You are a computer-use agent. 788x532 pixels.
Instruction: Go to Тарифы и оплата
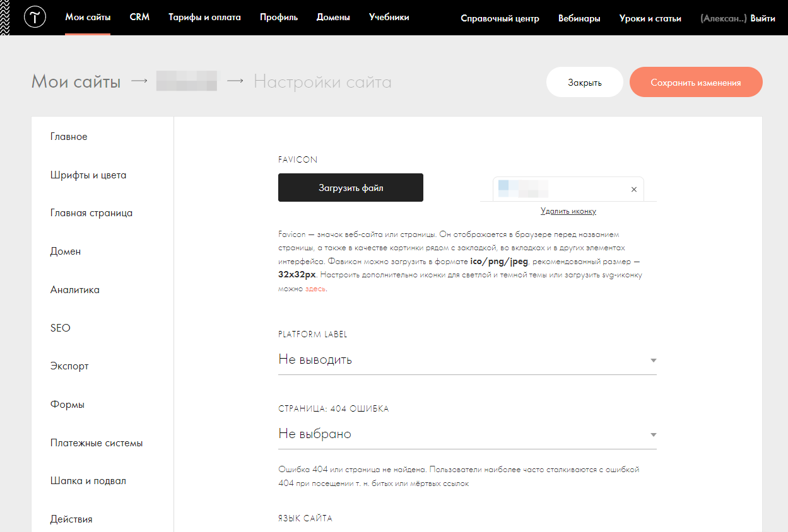tap(204, 18)
